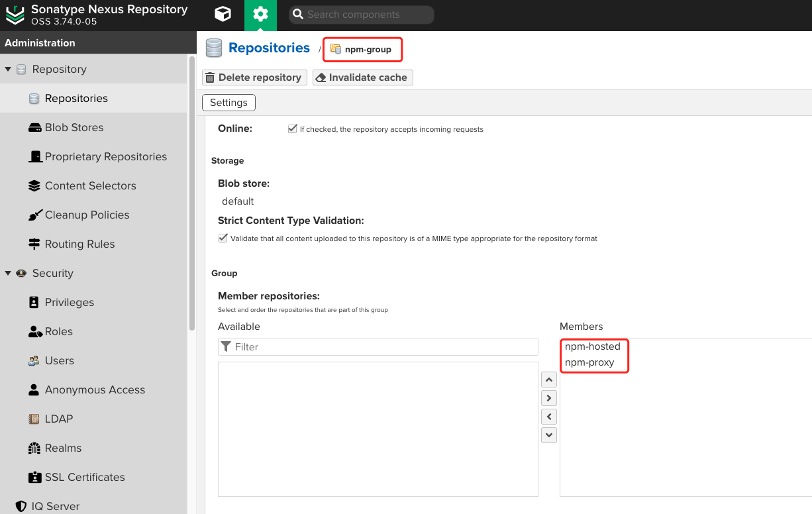Open Routing Rules in the sidebar
Viewport: 812px width, 514px height.
click(x=93, y=244)
